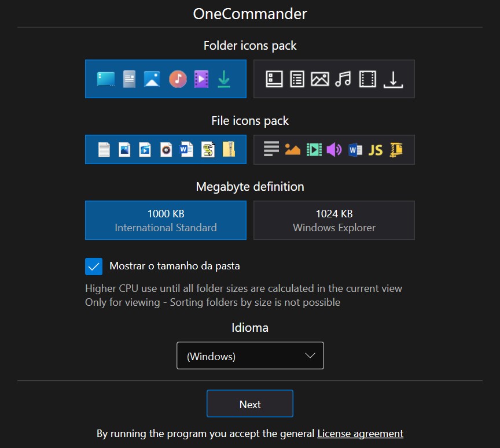
Task: Click the Next button
Action: click(250, 403)
